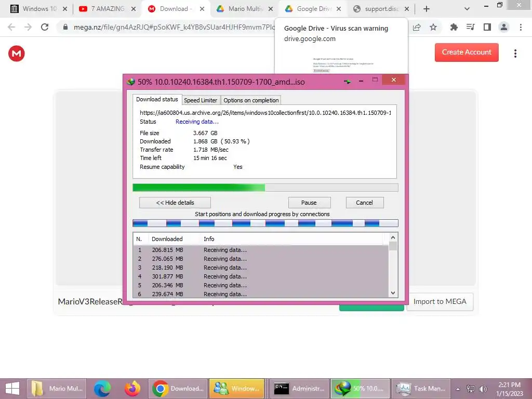Select connection row 276.065 MB
Image resolution: width=532 pixels, height=399 pixels.
[x=261, y=259]
